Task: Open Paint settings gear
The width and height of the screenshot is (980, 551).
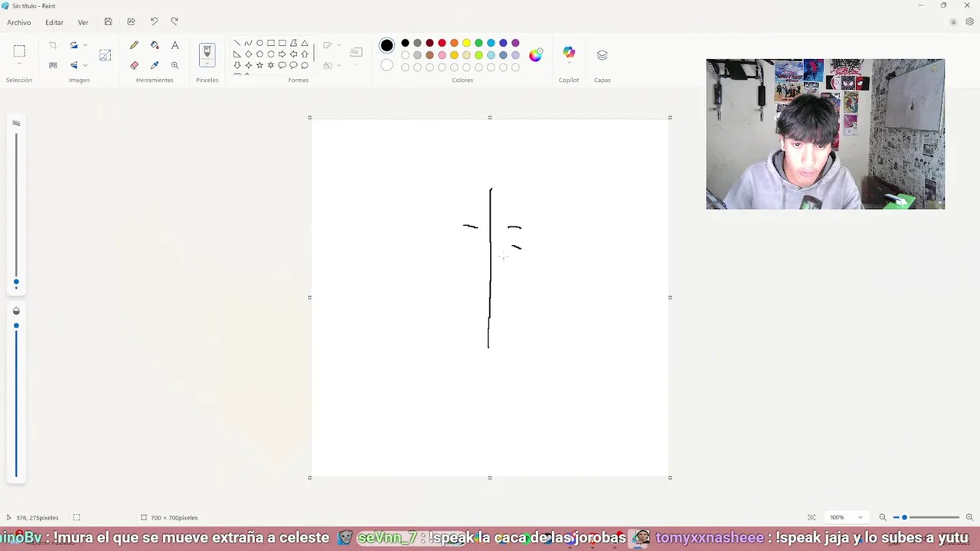Action: click(970, 22)
